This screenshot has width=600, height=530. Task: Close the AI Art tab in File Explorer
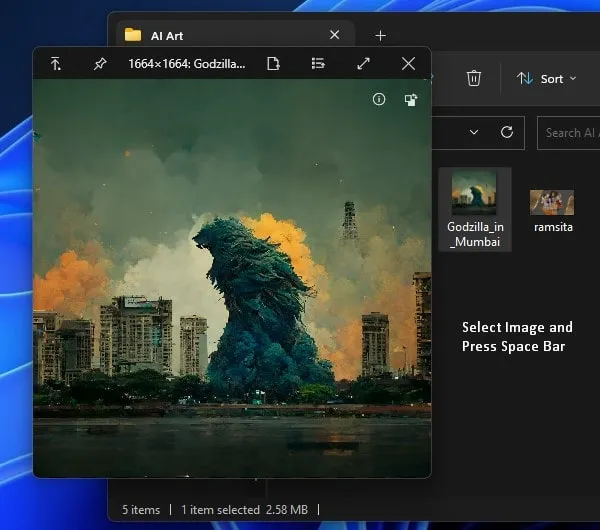[334, 35]
